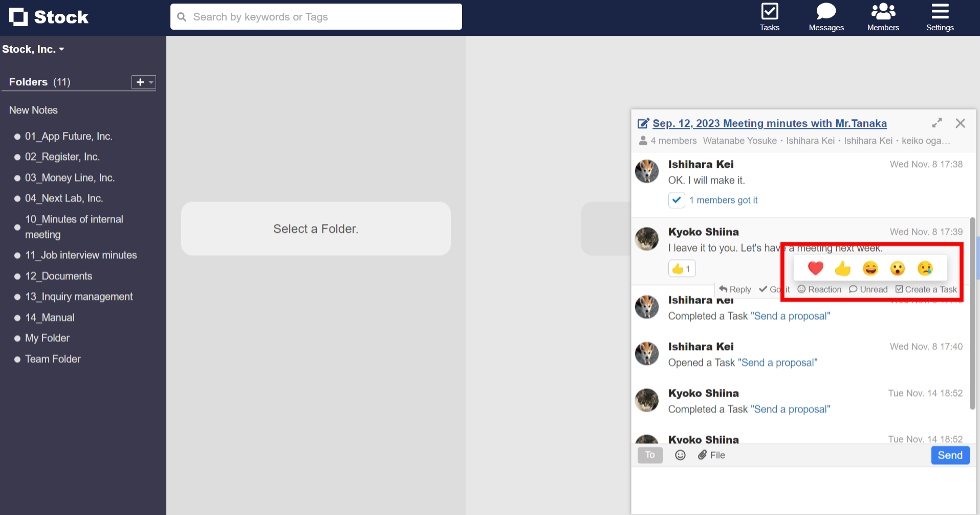
Task: Open the Sep. 12 meeting minutes note link
Action: click(x=769, y=123)
